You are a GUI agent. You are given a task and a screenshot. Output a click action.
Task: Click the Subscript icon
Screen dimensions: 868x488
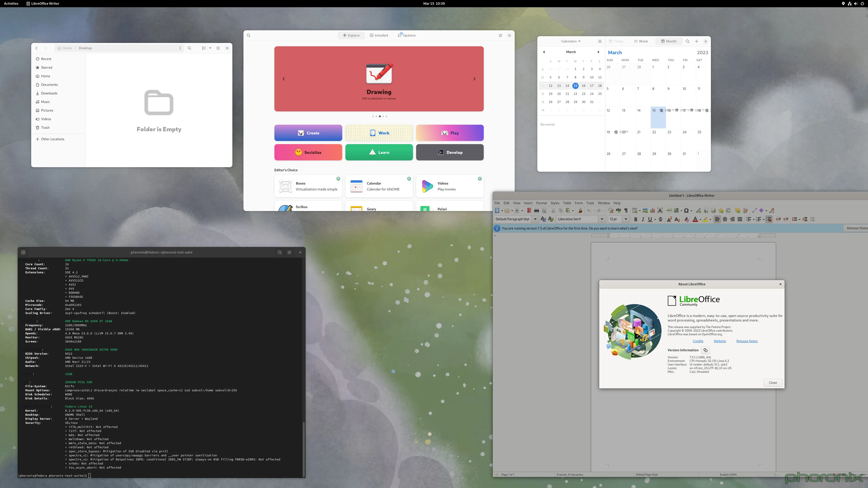[677, 219]
